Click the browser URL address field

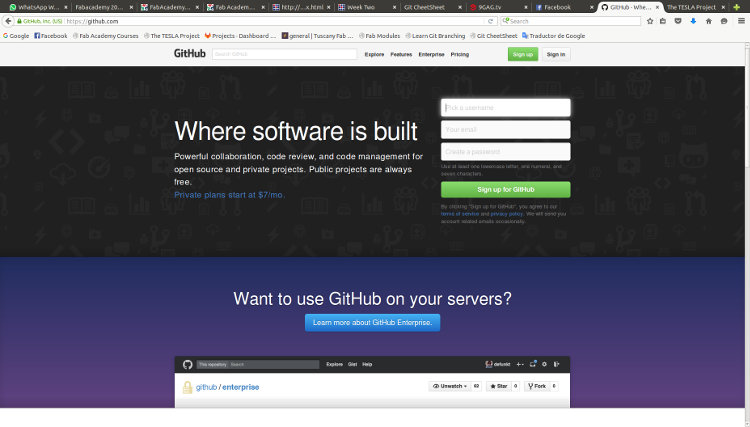click(275, 21)
